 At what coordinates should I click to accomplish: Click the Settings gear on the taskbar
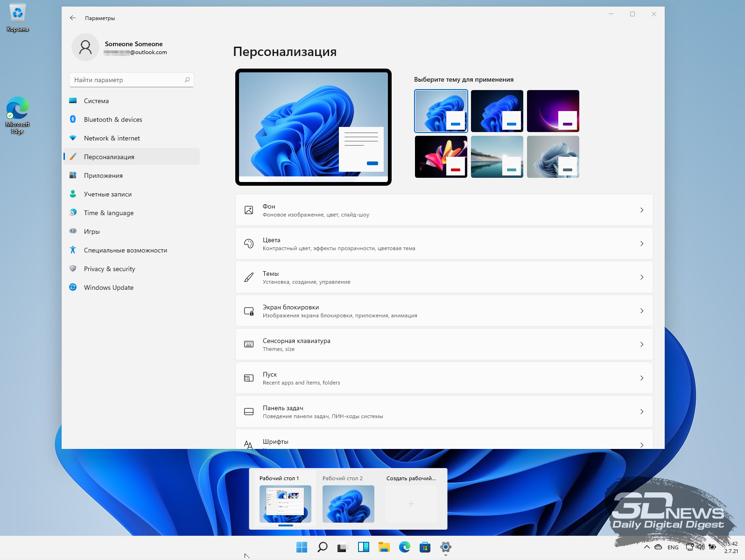point(446,547)
